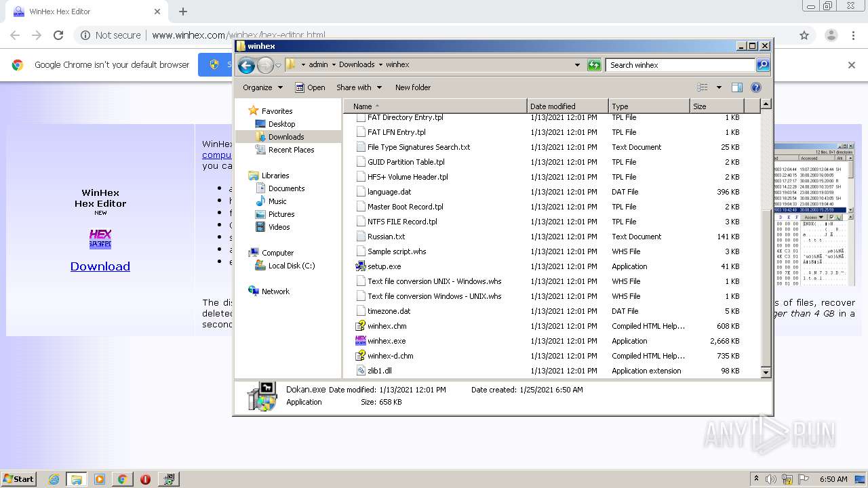The height and width of the screenshot is (488, 868).
Task: Sort by Name column header
Action: tap(435, 106)
